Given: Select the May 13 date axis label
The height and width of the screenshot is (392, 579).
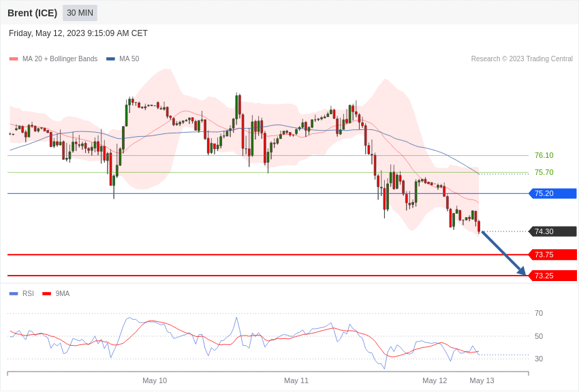Looking at the screenshot, I should (x=482, y=380).
